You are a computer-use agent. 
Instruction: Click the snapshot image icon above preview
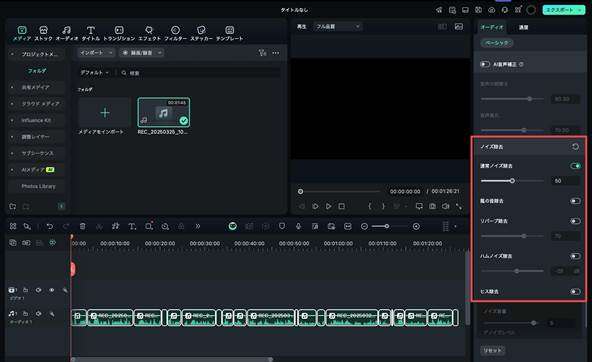[x=459, y=26]
